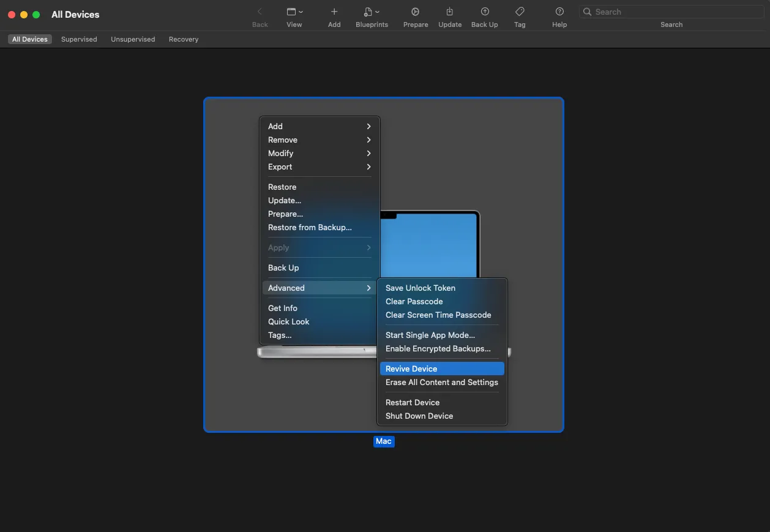
Task: Click the Update toolbar icon
Action: pos(450,12)
